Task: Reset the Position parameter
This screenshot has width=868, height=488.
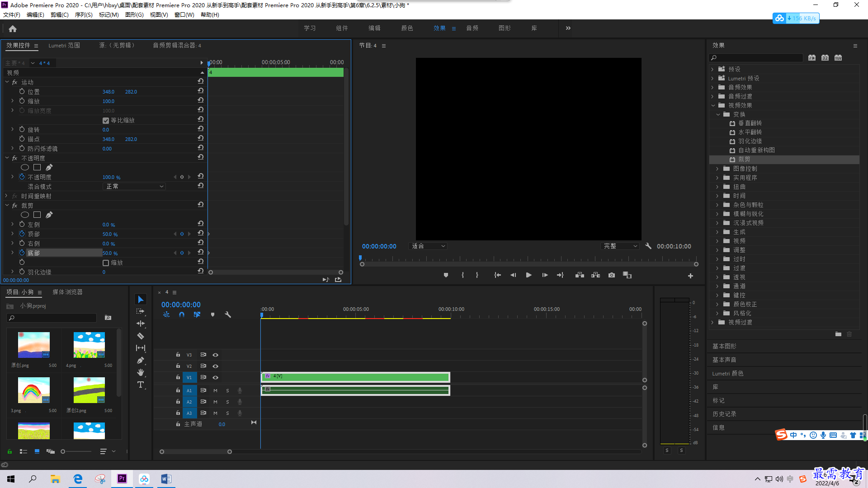Action: click(200, 91)
